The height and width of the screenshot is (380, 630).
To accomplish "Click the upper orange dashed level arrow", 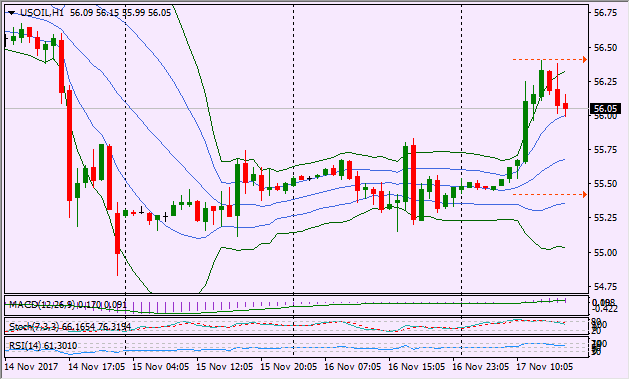I will 585,60.
